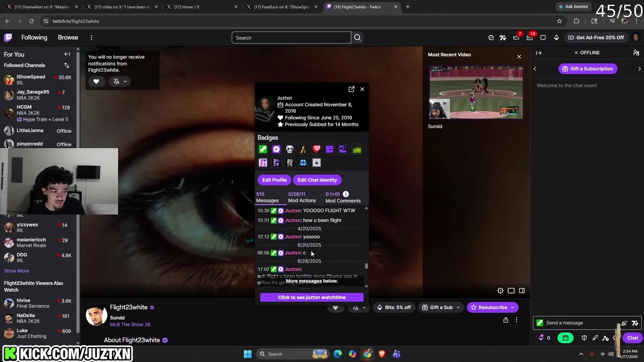The height and width of the screenshot is (362, 644).
Task: Click the purple Chat send button
Action: point(632,338)
